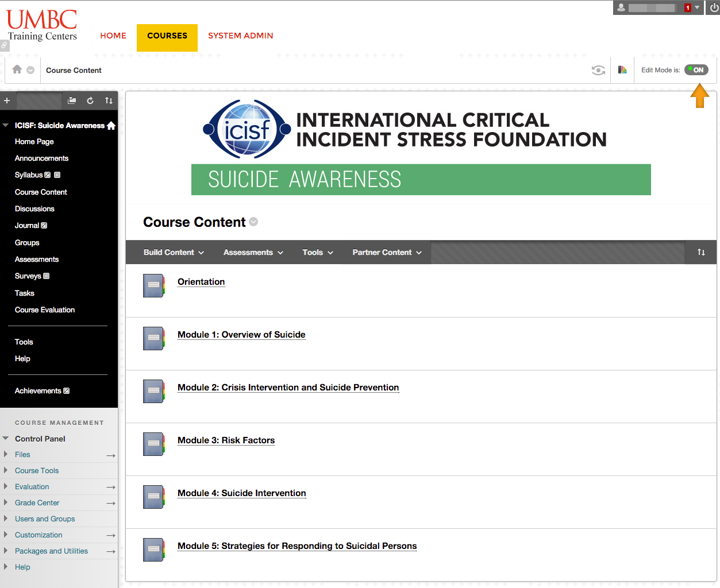Viewport: 720px width, 588px height.
Task: Click UMBC Training Centers logo
Action: click(x=42, y=25)
